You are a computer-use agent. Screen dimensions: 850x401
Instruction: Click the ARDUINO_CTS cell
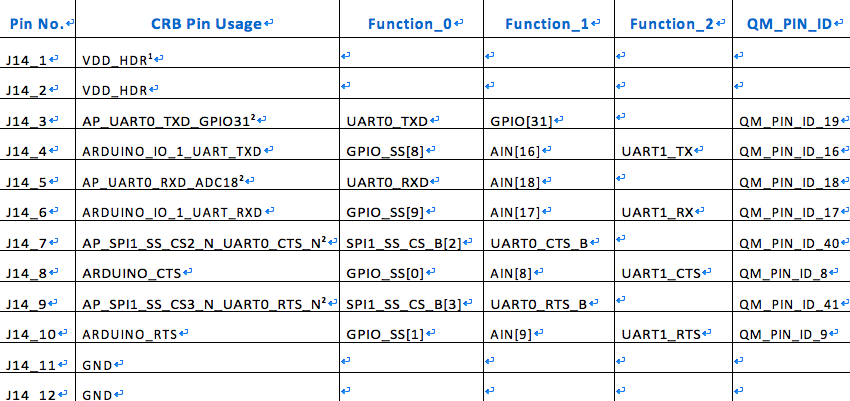(x=208, y=266)
